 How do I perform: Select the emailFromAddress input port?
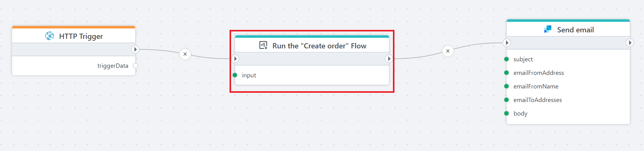tap(506, 73)
